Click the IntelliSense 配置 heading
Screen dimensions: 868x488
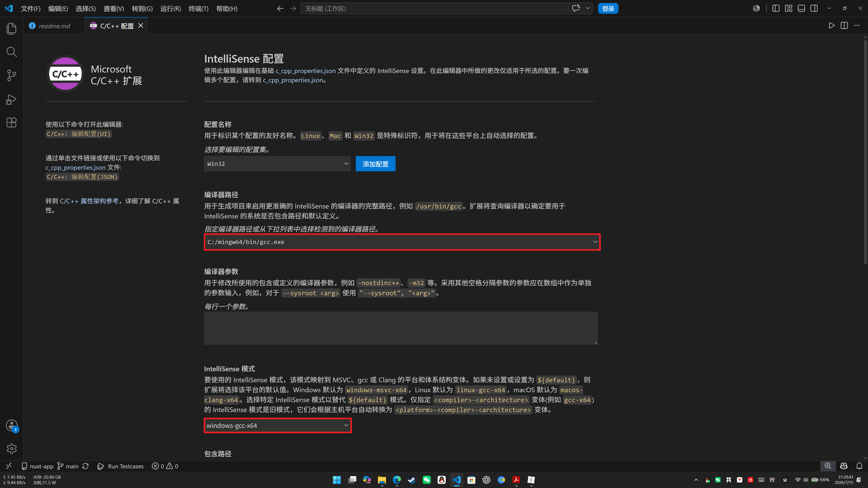[244, 59]
